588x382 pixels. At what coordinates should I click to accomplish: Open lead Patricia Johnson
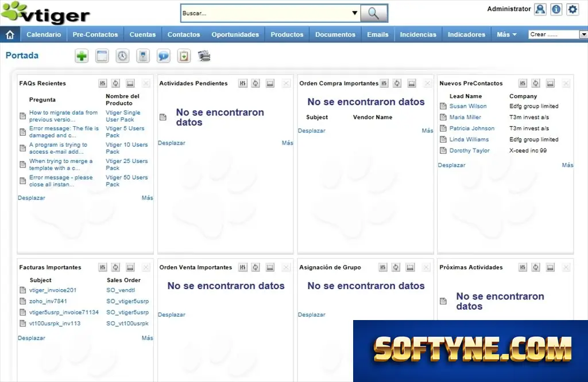472,128
